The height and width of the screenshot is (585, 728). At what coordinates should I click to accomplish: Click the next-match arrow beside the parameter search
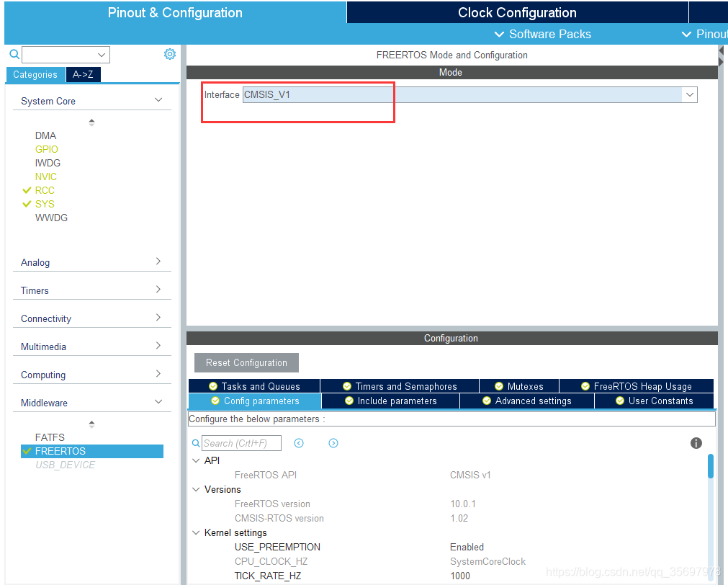pos(333,442)
